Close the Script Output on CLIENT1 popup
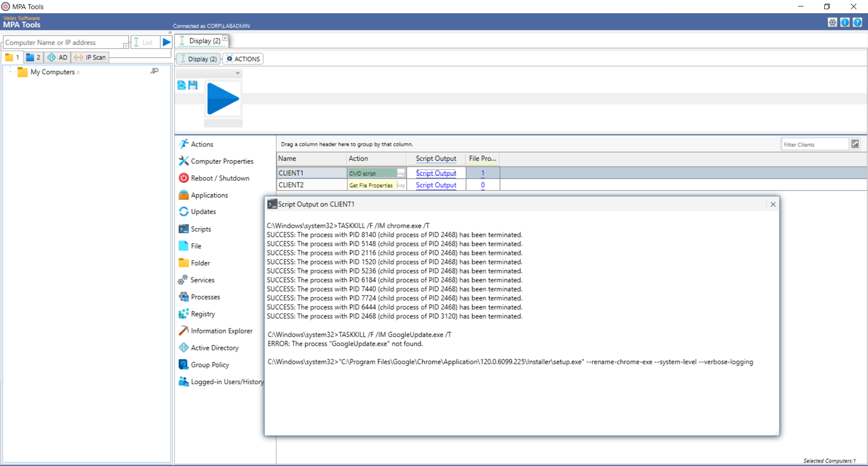868x466 pixels. coord(773,204)
